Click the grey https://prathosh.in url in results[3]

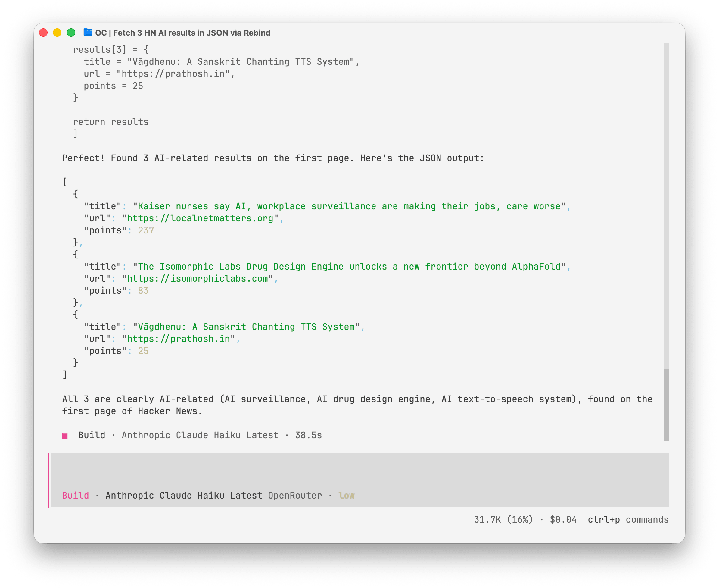(173, 74)
